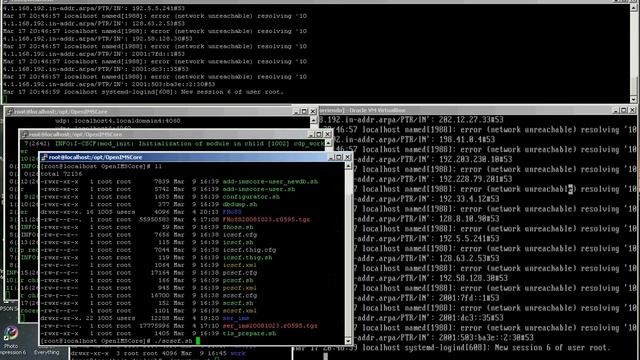
Task: Click the 'total 72136' line in the listing
Action: 62,174
